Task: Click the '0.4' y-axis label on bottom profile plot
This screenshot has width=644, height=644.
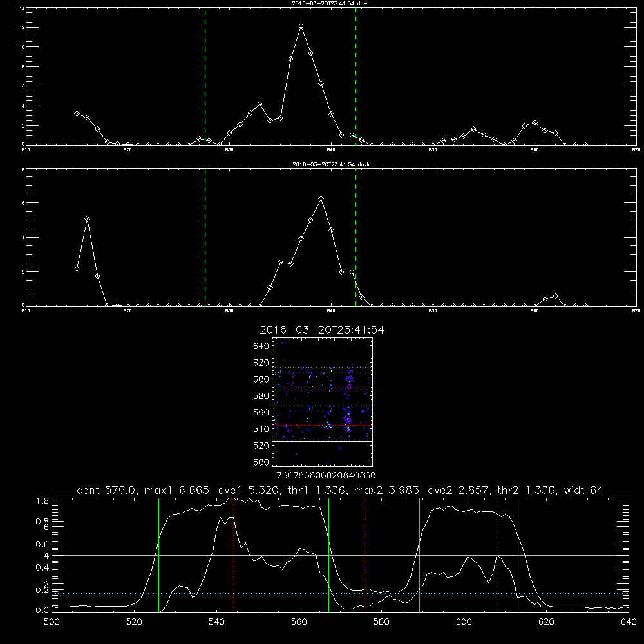Action: click(x=43, y=567)
